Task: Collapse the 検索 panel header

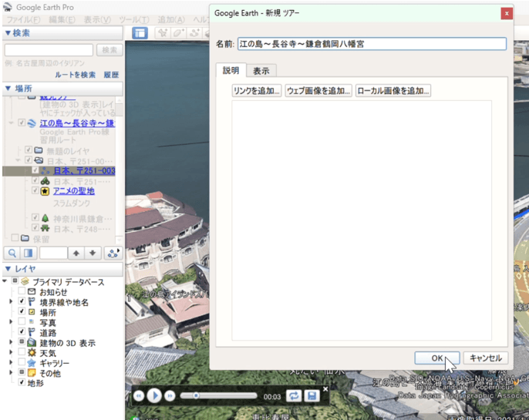Action: click(x=8, y=33)
